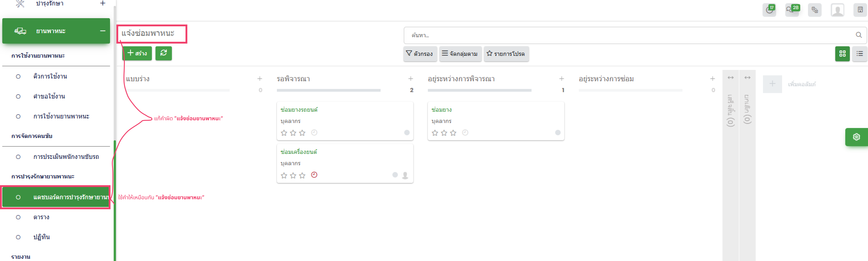
Task: Click the user avatar icon in header
Action: click(837, 10)
